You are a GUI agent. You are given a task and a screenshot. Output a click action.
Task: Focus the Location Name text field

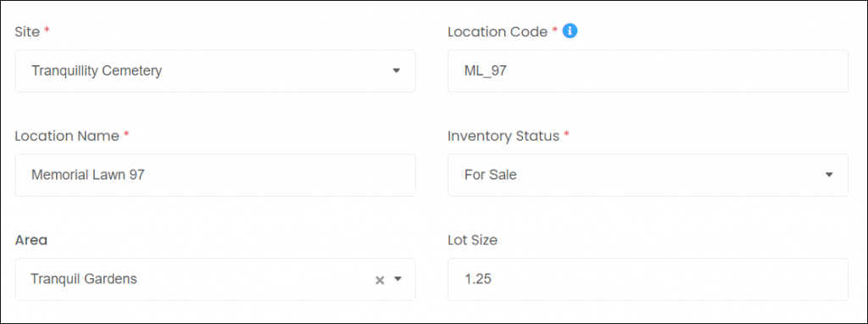tap(214, 175)
